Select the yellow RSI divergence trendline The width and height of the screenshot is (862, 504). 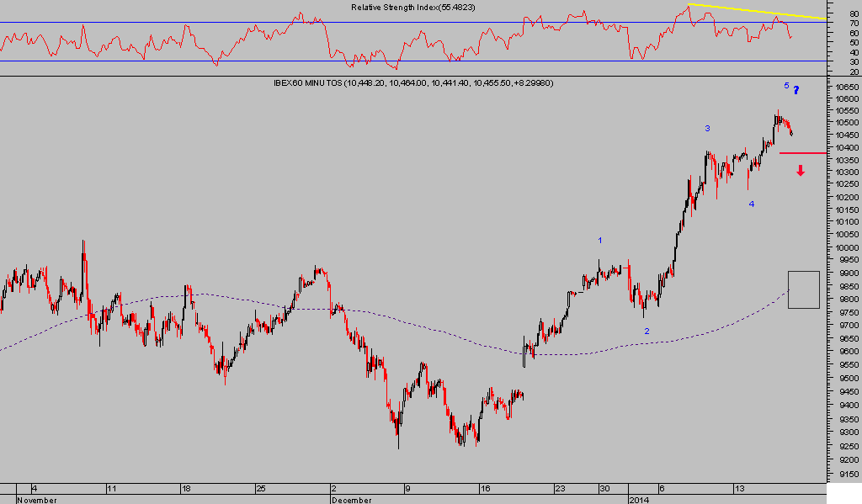(x=758, y=11)
